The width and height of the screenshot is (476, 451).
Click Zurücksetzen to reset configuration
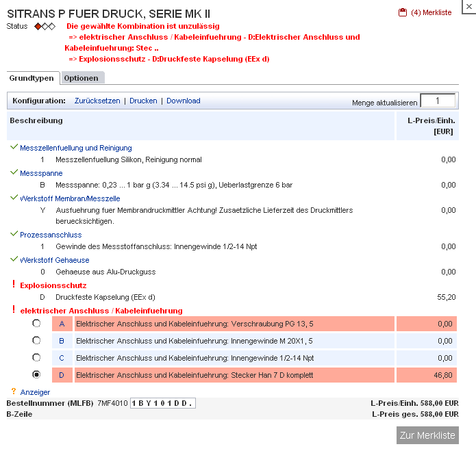(97, 101)
